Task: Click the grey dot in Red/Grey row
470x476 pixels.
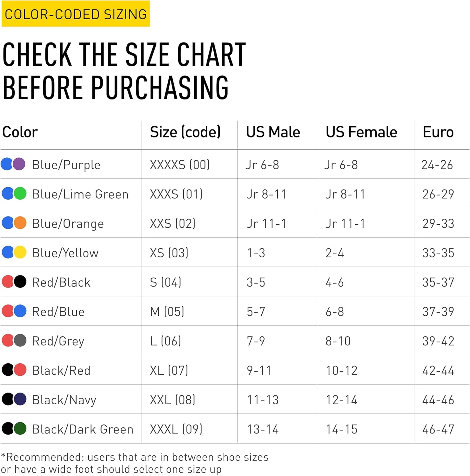Action: 20,340
